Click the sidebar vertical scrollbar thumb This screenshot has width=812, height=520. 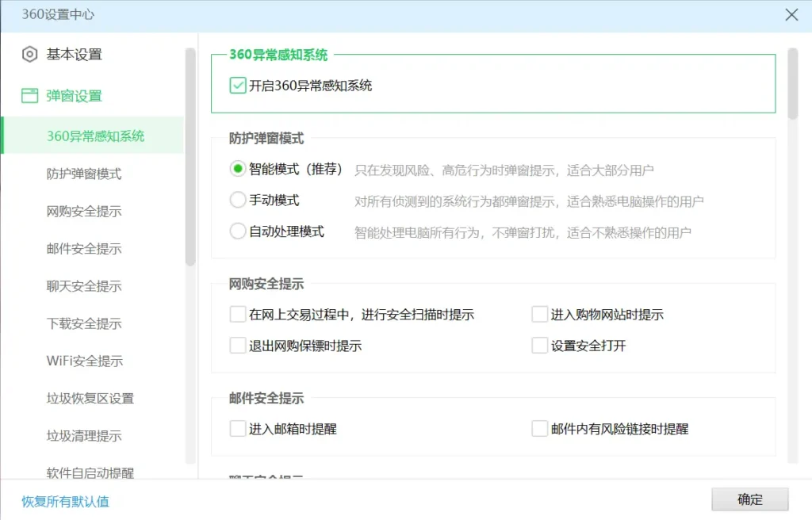(190, 157)
